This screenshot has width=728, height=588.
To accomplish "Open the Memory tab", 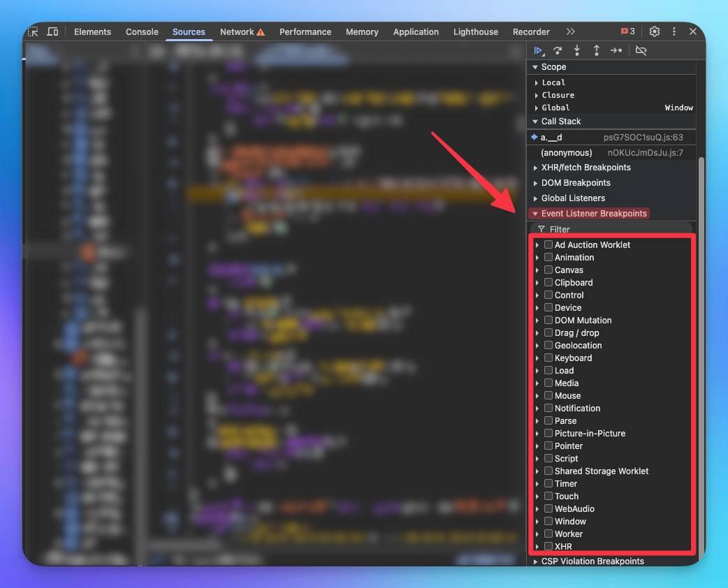I will 362,32.
